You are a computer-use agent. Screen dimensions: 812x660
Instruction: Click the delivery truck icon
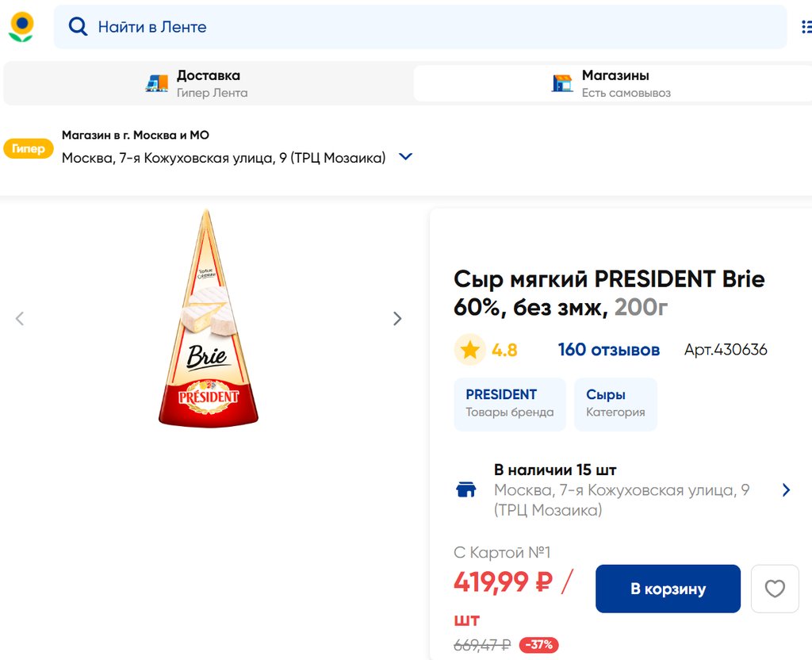[x=157, y=83]
